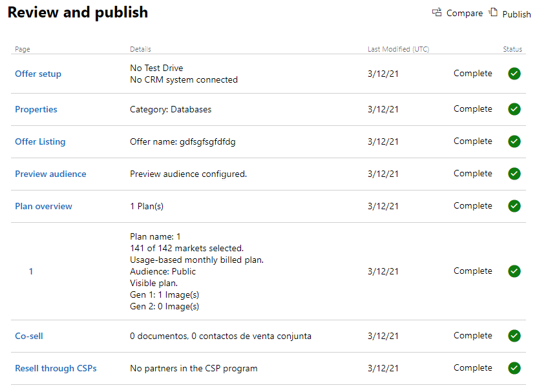
Task: Click the Status column header
Action: click(512, 49)
